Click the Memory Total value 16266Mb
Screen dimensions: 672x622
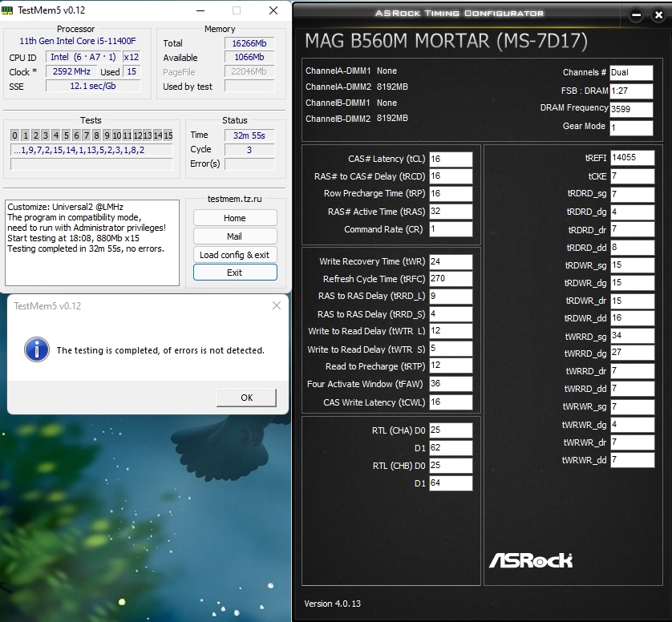pyautogui.click(x=249, y=43)
